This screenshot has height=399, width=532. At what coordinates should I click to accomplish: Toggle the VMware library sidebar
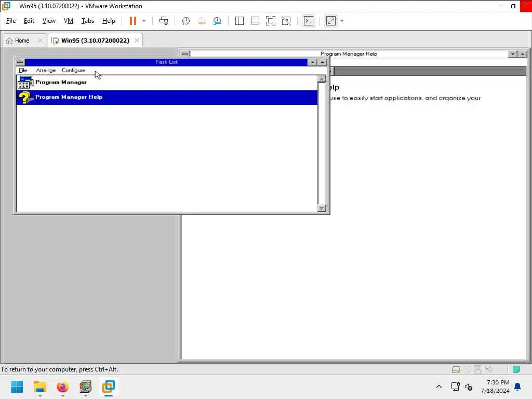click(239, 21)
